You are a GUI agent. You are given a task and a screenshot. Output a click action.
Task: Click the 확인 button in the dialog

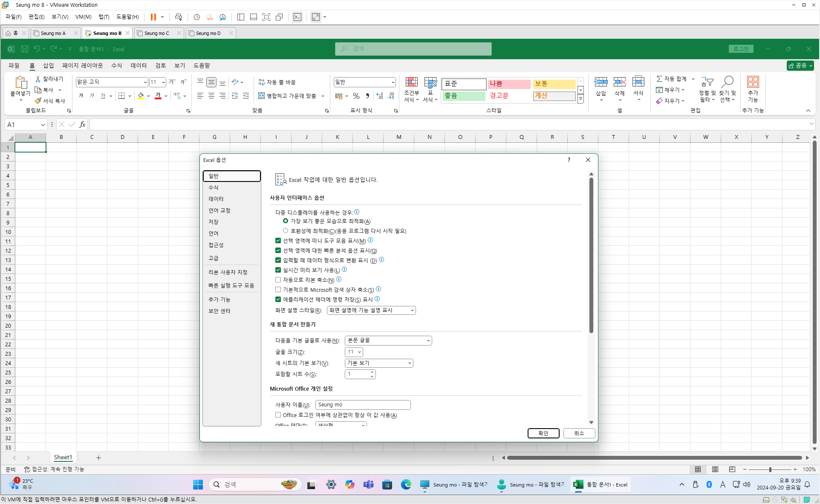[543, 433]
